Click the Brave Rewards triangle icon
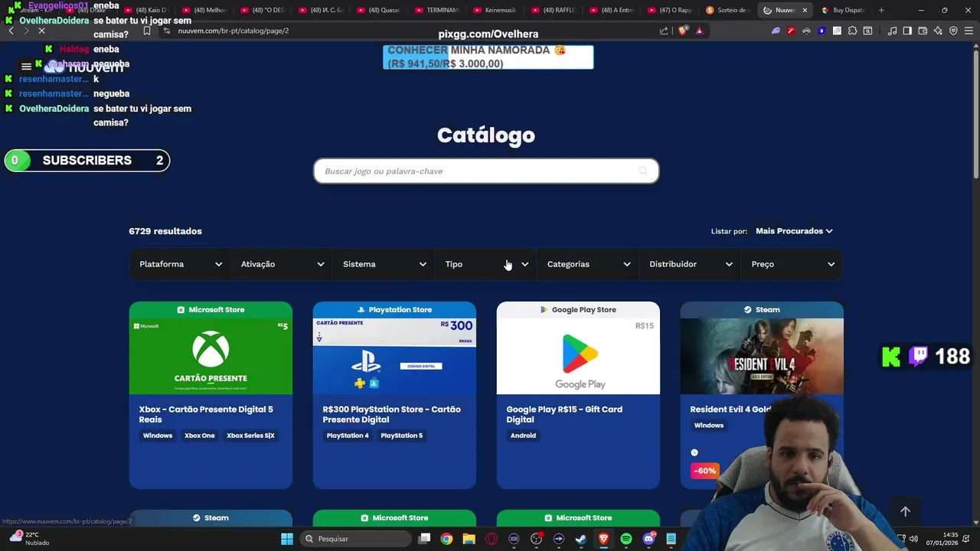Viewport: 980px width, 551px height. pos(699,31)
